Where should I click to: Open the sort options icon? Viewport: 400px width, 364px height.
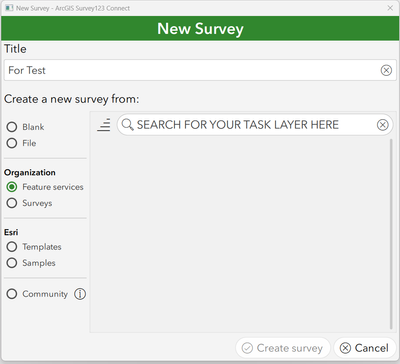(x=104, y=125)
